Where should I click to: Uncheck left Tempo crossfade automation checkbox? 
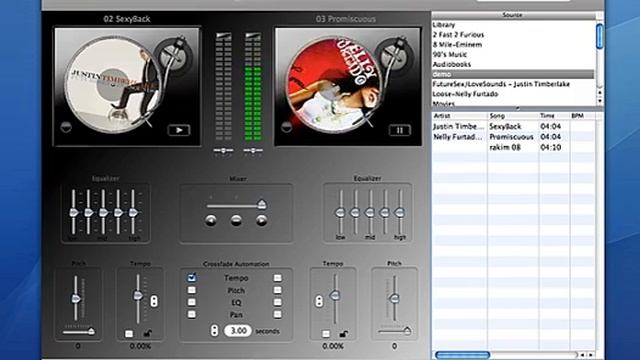(191, 278)
